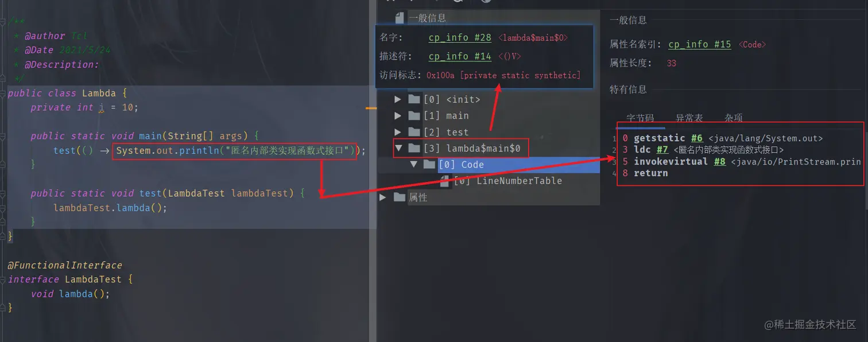Click the folder icon of [1] main
The height and width of the screenshot is (342, 868).
tap(414, 116)
